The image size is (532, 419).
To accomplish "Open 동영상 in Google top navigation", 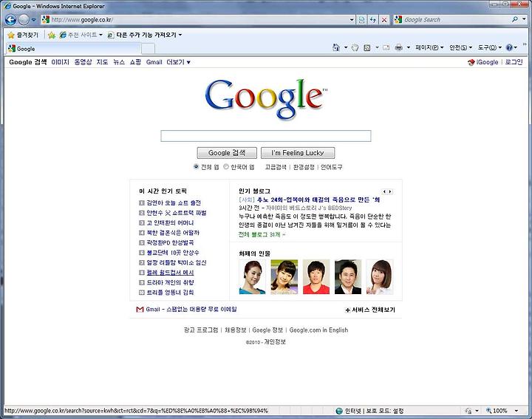I will click(x=83, y=62).
